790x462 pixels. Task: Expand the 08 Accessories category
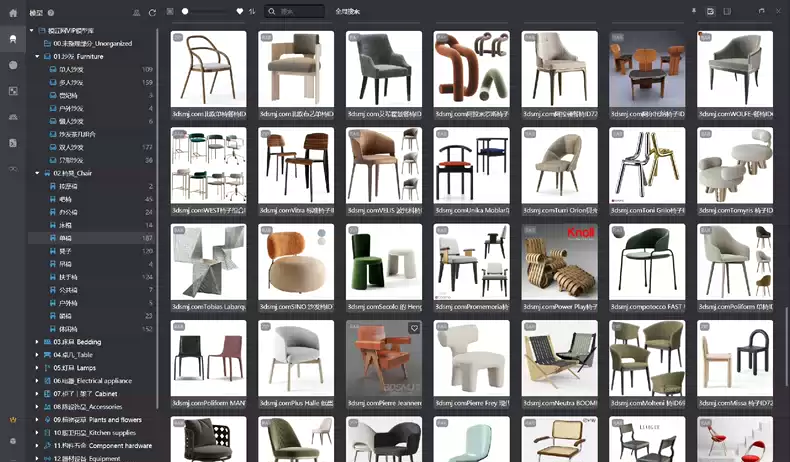click(37, 407)
